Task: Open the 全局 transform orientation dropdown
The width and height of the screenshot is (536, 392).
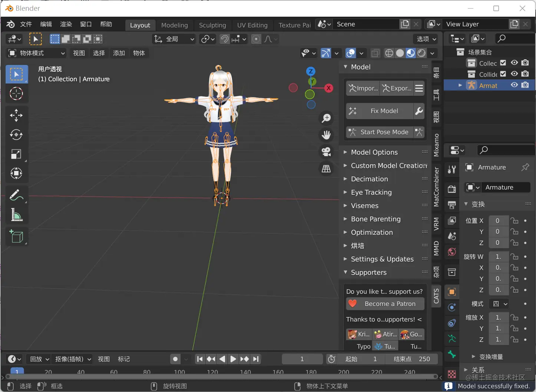Action: [173, 39]
